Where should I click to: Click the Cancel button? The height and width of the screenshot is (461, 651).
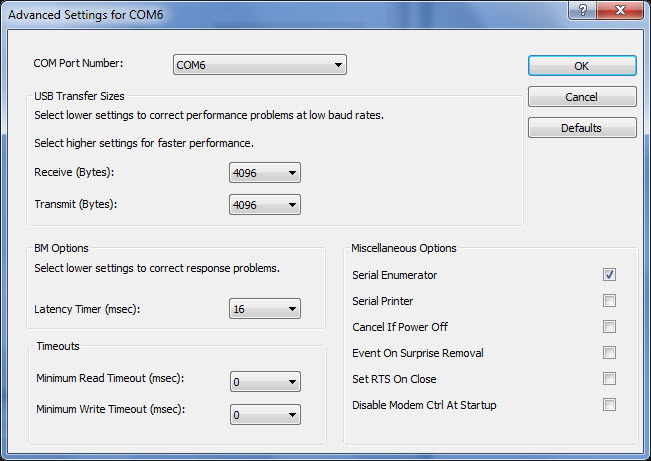(x=582, y=97)
